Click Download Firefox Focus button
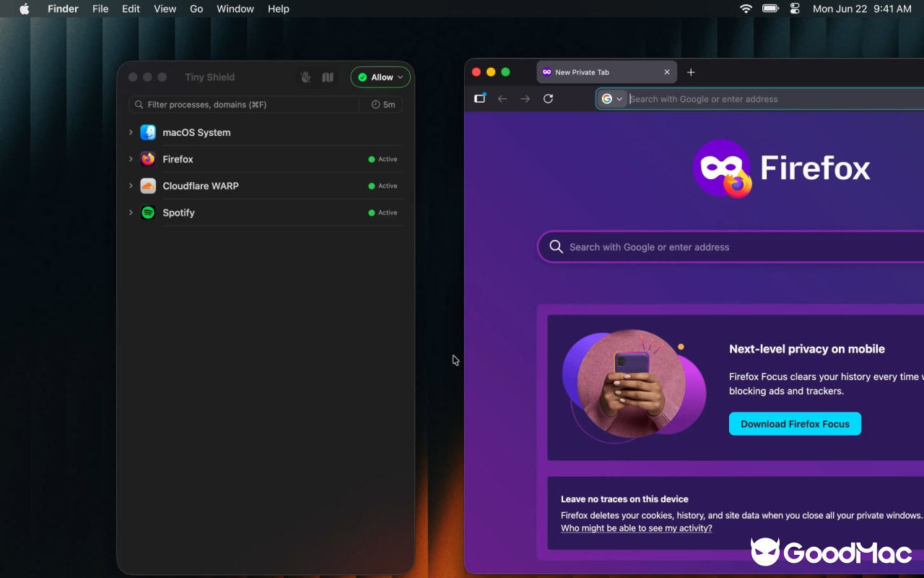 click(795, 424)
